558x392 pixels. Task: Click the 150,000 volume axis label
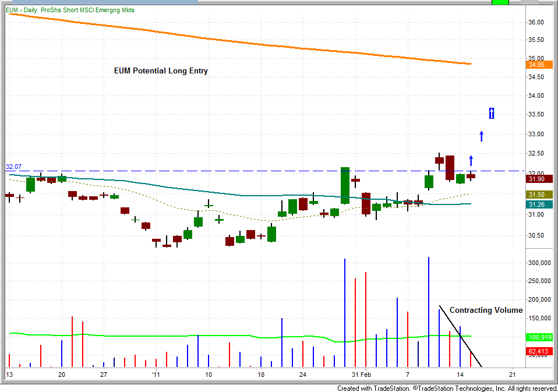(x=540, y=319)
